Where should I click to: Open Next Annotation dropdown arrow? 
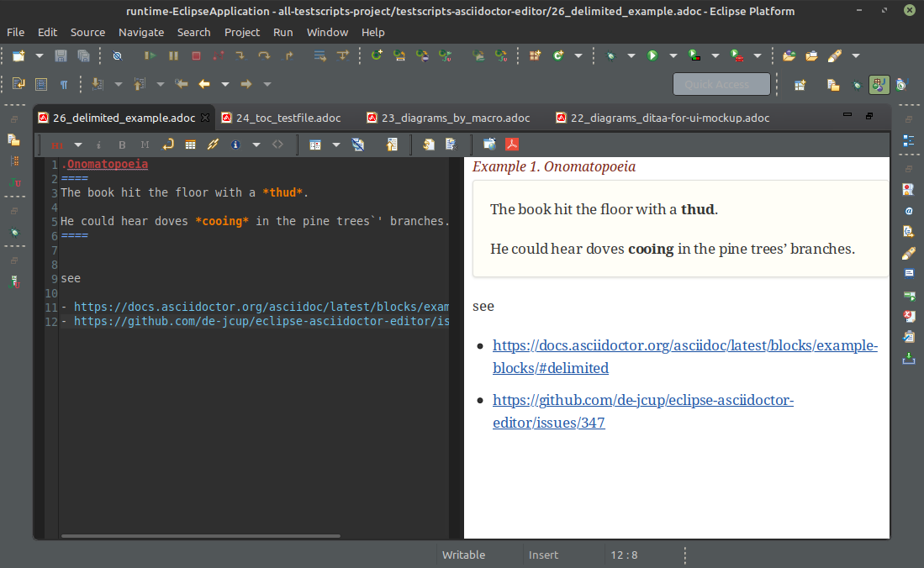(x=118, y=84)
